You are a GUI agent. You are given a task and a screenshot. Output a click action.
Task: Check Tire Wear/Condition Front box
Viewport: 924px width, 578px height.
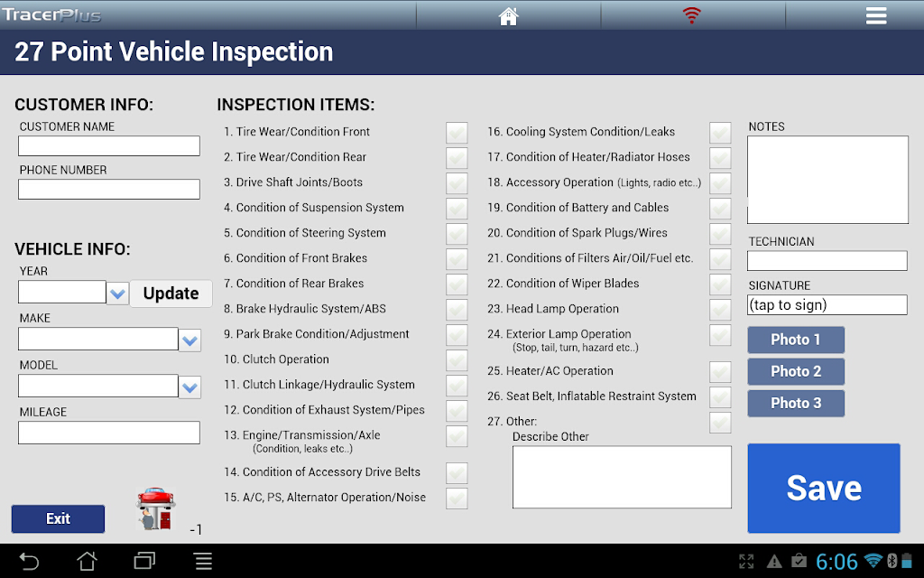tap(457, 133)
